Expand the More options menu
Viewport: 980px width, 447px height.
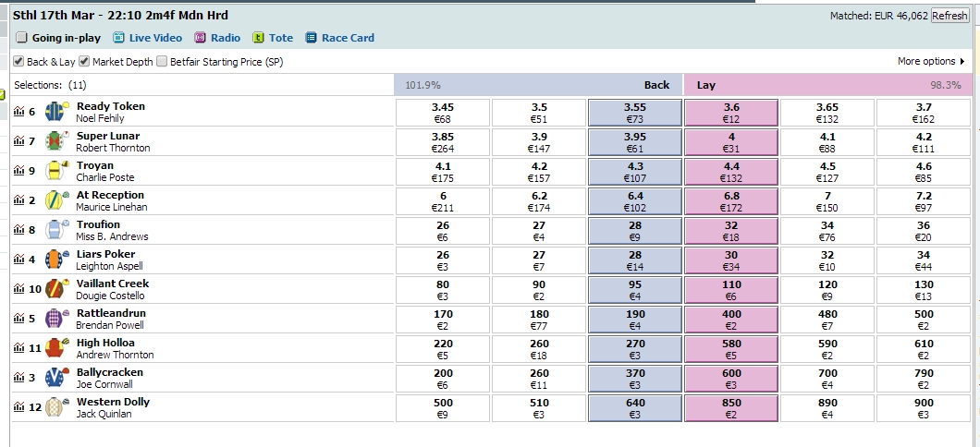tap(931, 61)
